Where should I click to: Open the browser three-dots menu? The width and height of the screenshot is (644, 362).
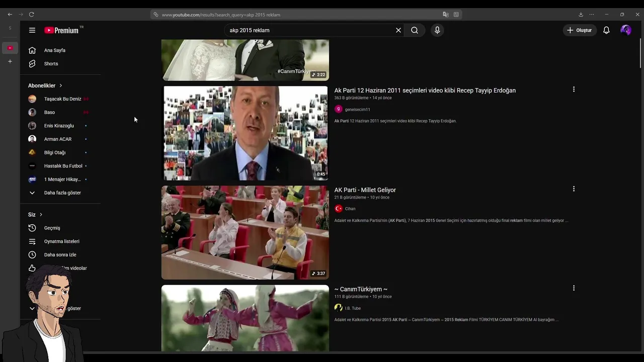point(592,15)
